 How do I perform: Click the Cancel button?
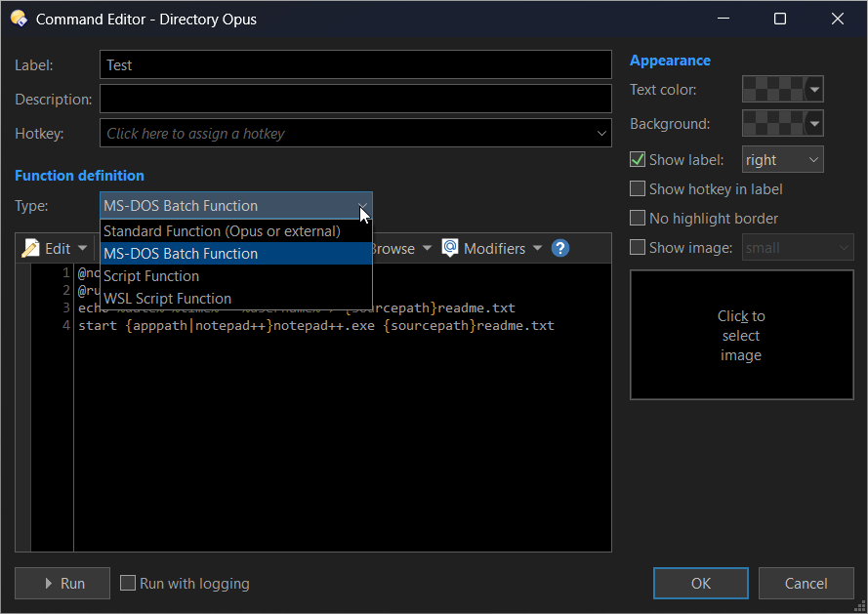[x=806, y=584]
